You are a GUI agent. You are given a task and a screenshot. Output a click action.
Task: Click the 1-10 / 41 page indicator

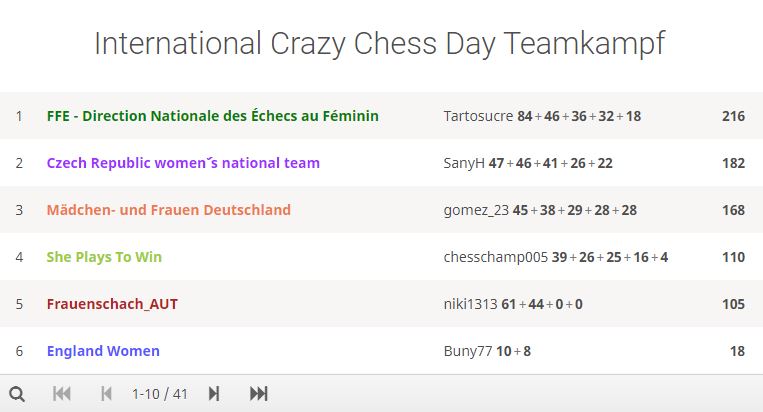[x=160, y=394]
